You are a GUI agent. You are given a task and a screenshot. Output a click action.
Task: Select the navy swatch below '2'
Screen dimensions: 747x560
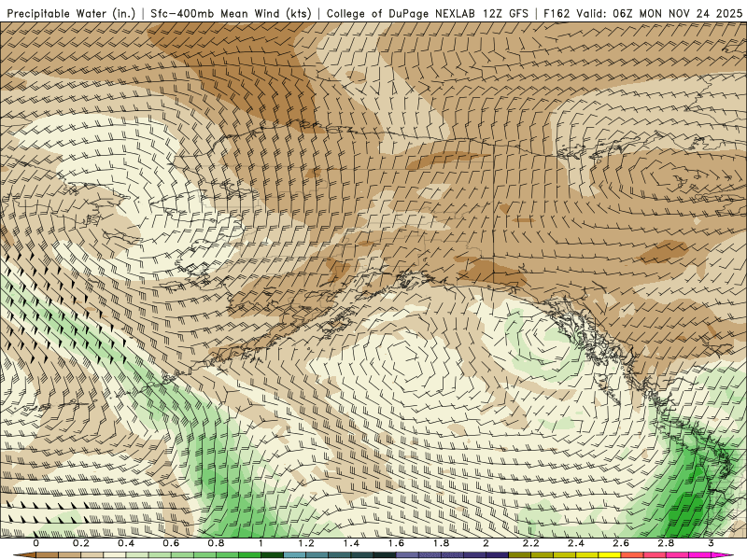(498, 555)
